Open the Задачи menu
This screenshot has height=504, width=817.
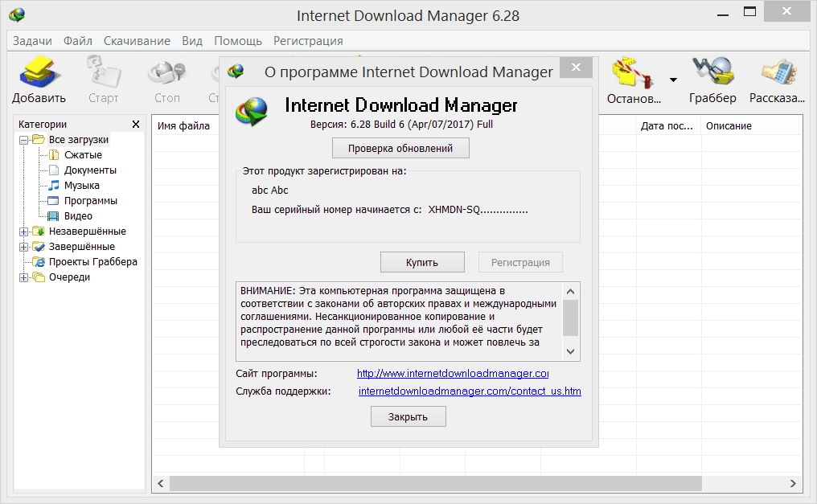32,41
